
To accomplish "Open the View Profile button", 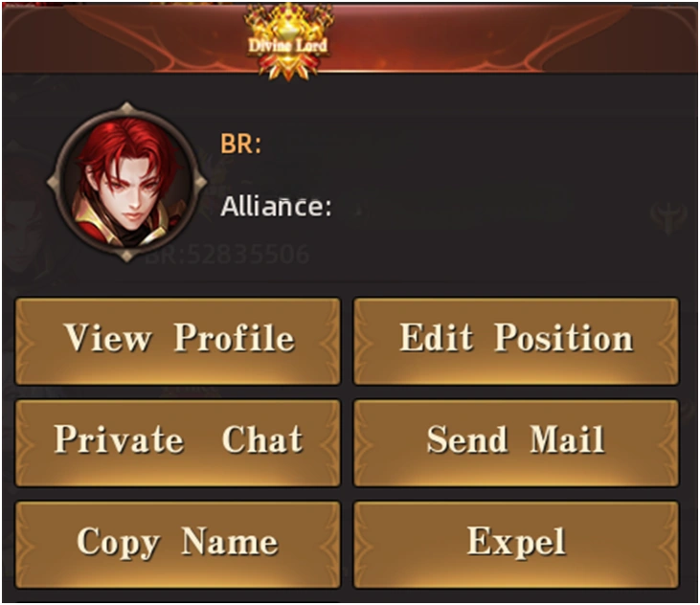I will coord(178,342).
